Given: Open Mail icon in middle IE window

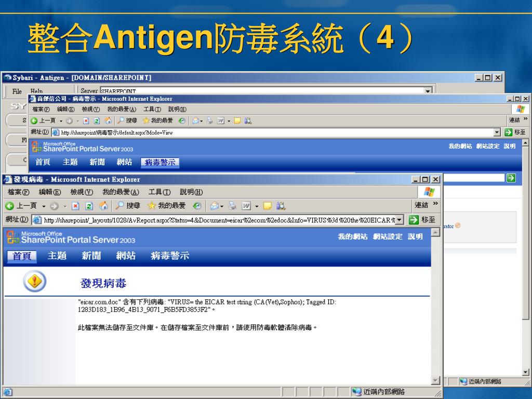Looking at the screenshot, I should pyautogui.click(x=195, y=121).
